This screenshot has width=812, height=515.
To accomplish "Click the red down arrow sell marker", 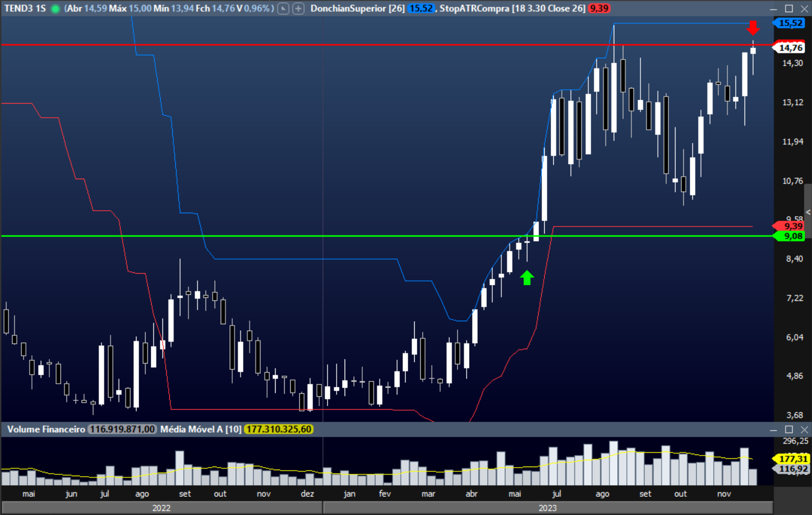I will [753, 28].
